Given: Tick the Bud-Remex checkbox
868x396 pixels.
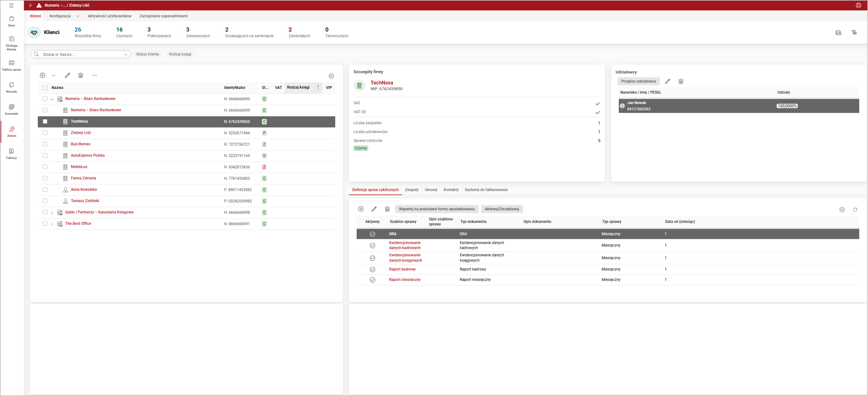Looking at the screenshot, I should tap(45, 144).
